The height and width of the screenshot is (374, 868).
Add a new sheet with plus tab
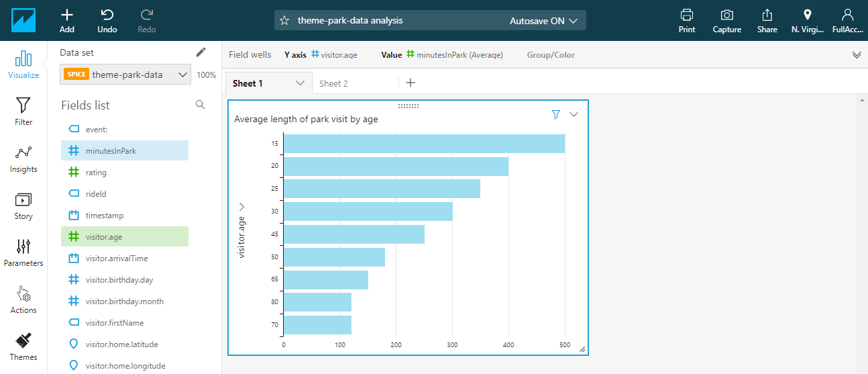[x=411, y=83]
